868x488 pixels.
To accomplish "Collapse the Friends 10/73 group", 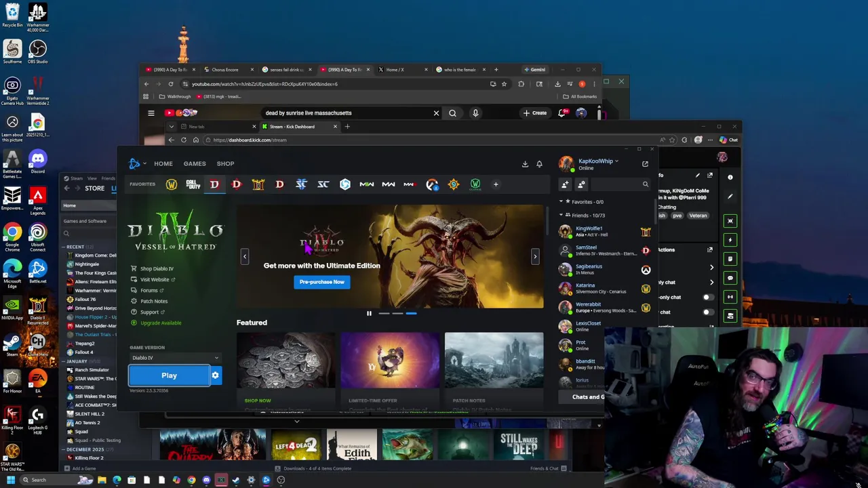I will point(561,216).
